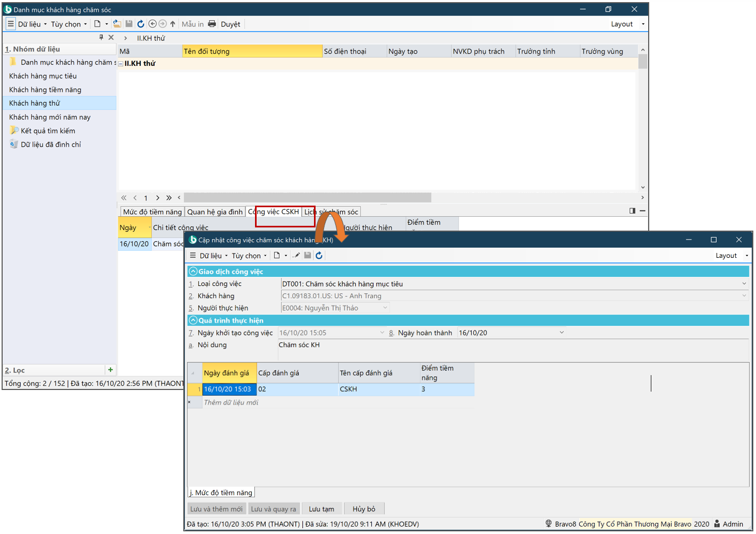The width and height of the screenshot is (756, 534).
Task: Refresh the customer care task form
Action: click(319, 256)
